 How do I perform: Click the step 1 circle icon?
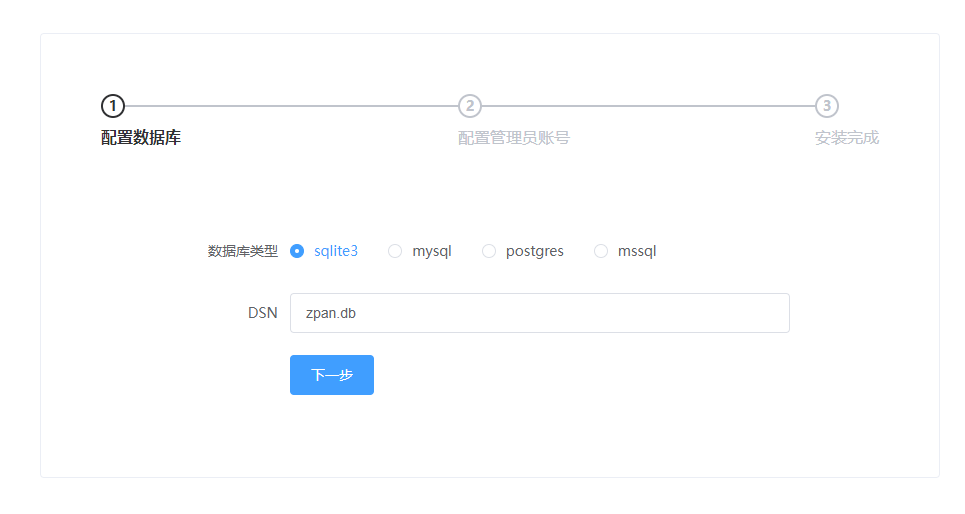click(113, 106)
